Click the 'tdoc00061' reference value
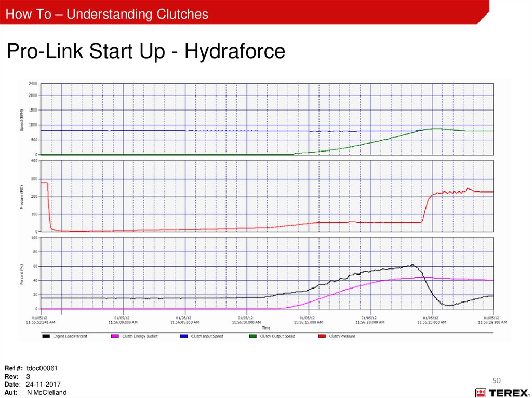 tap(42, 368)
